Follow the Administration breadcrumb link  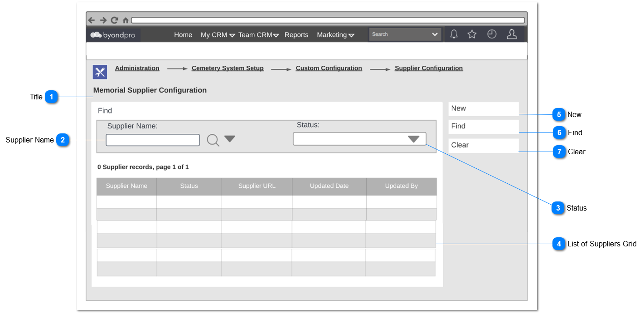(137, 68)
